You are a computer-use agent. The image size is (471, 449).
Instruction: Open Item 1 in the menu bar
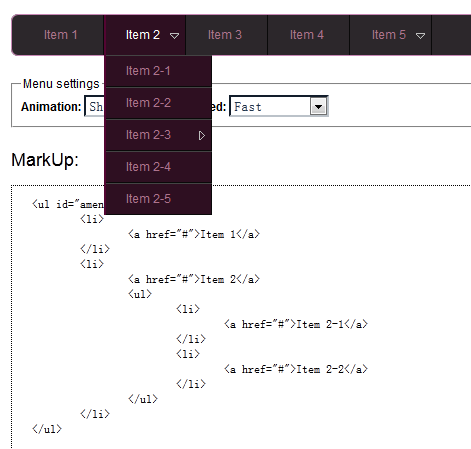point(60,35)
